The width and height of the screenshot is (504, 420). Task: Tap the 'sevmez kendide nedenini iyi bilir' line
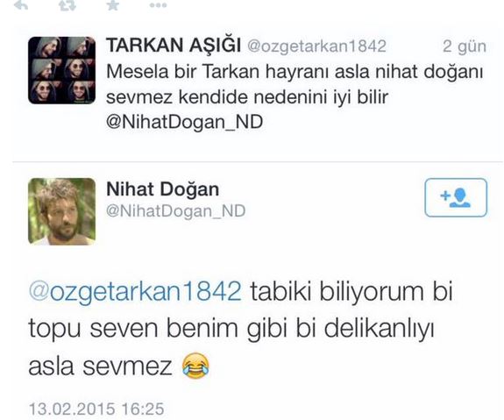(247, 96)
